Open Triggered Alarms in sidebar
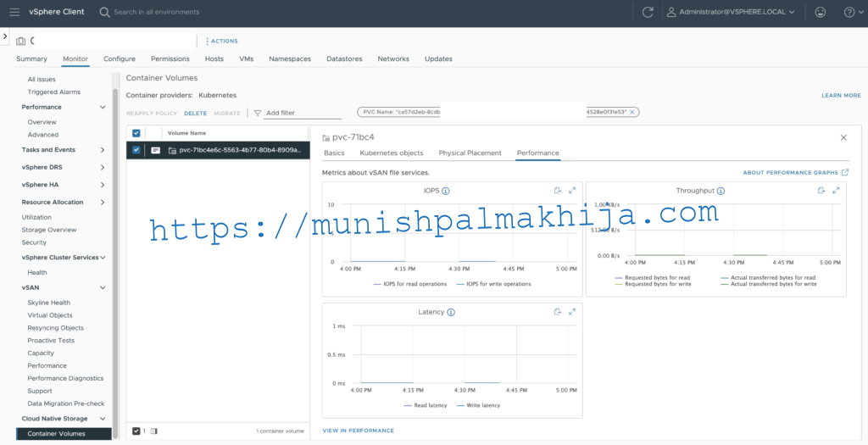 53,92
